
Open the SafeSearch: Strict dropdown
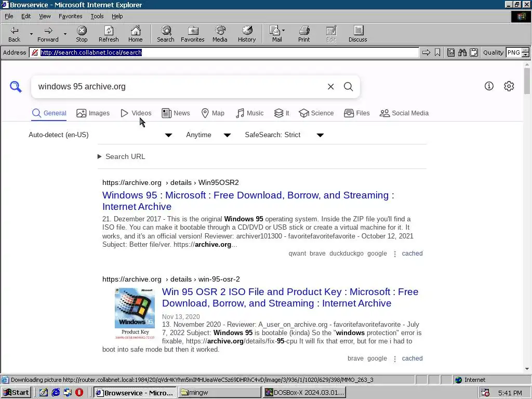284,135
